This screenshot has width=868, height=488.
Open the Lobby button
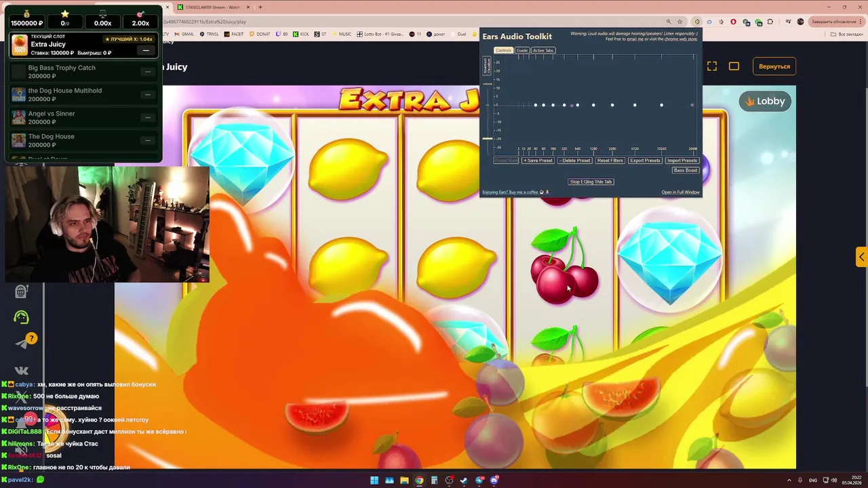tap(765, 101)
